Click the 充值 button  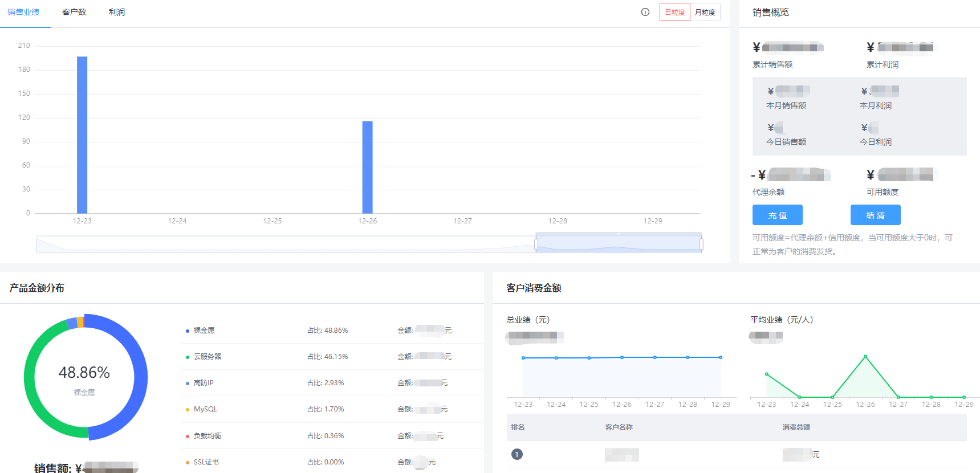tap(778, 215)
